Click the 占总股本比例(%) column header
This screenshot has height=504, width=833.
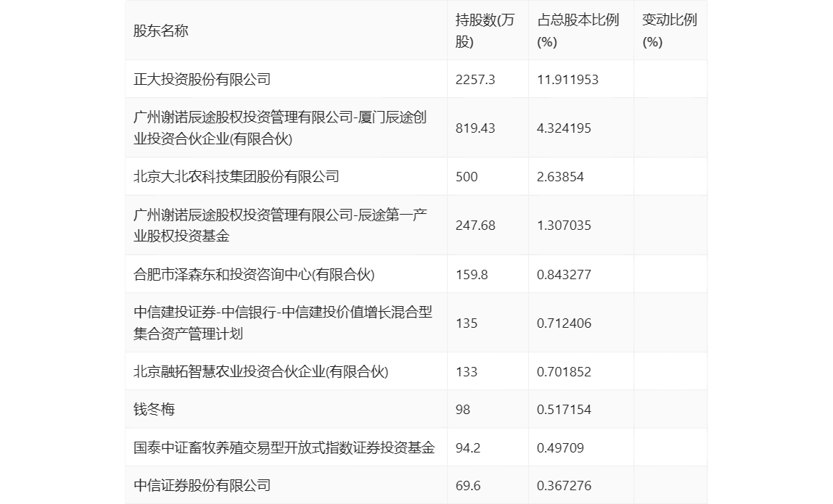(578, 30)
